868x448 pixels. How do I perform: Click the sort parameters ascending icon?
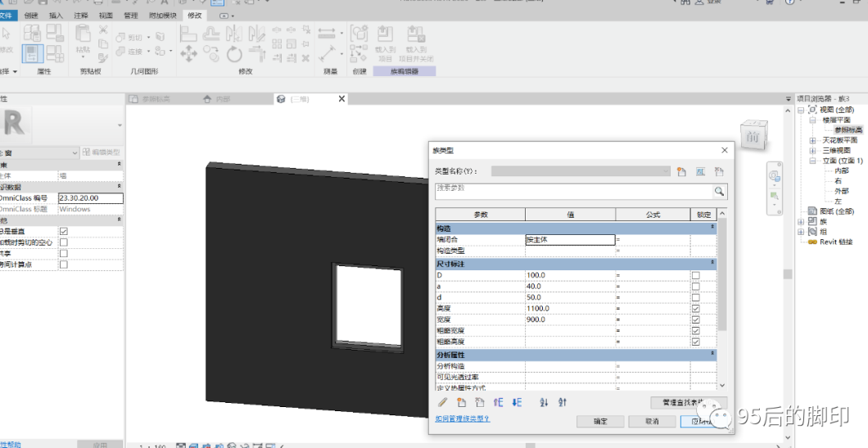pyautogui.click(x=544, y=403)
